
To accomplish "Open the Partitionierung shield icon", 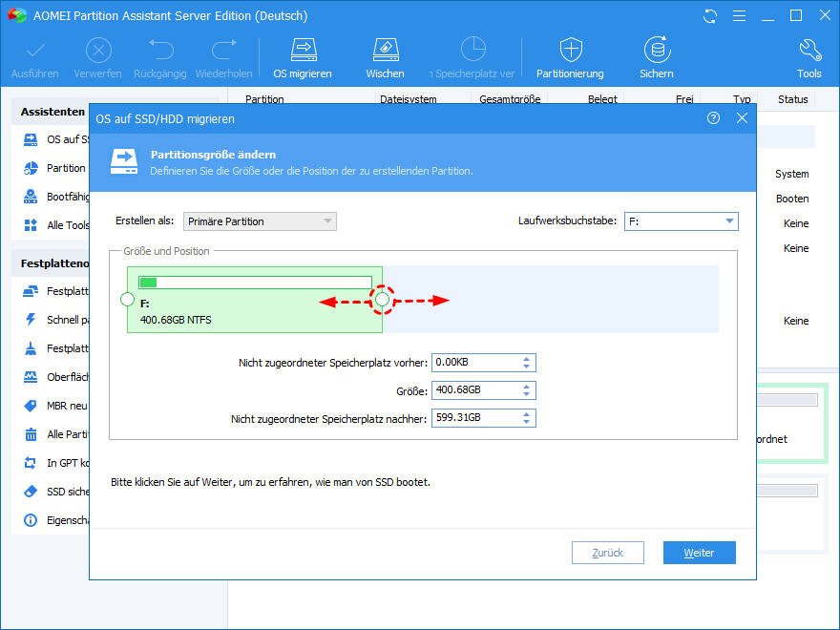I will (x=571, y=50).
